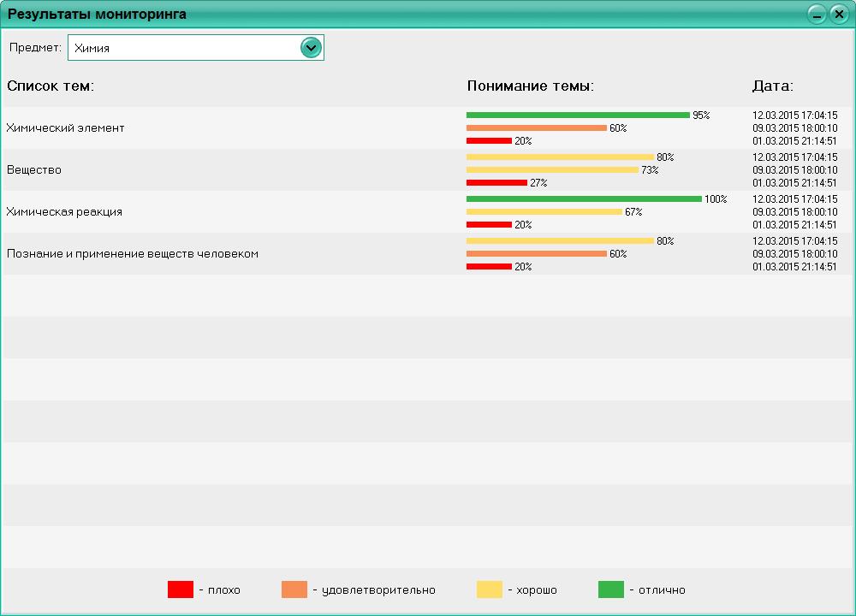Image resolution: width=856 pixels, height=616 pixels.
Task: Click the Список тем header
Action: tap(51, 86)
